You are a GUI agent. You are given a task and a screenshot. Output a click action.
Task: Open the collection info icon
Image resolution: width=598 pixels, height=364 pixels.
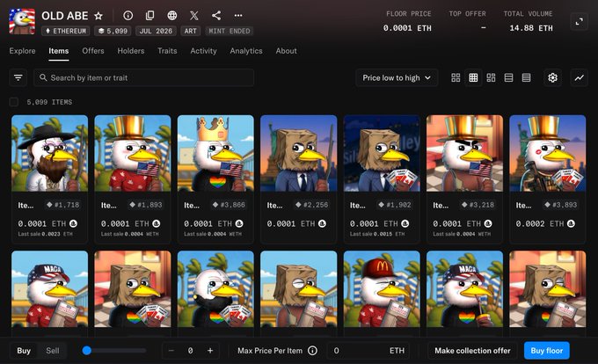pyautogui.click(x=128, y=15)
